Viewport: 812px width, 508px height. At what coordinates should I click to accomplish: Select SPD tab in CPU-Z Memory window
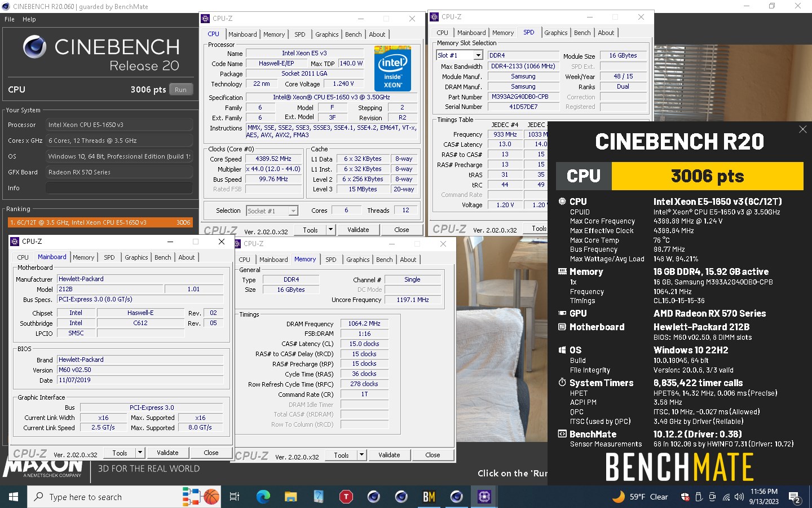(331, 260)
